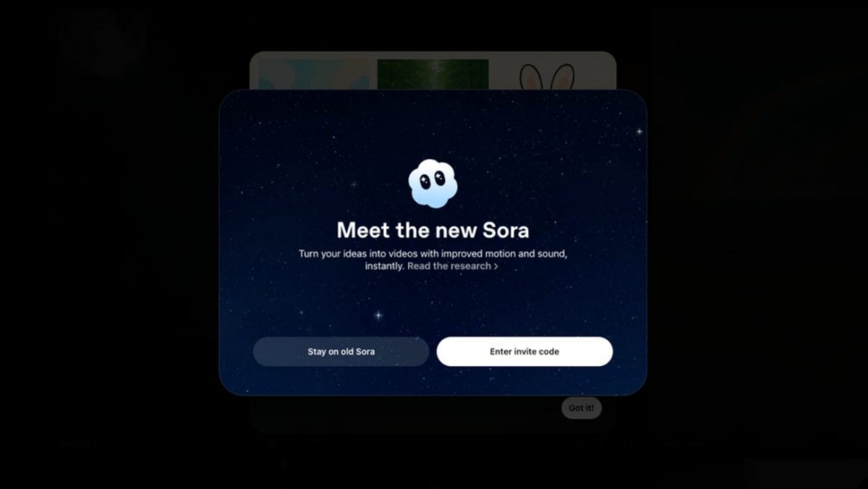
Task: Click the chevron after Read the research
Action: pos(495,267)
